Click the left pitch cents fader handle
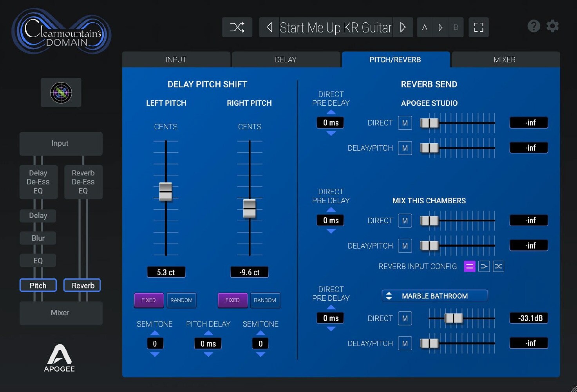Viewport: 577px width, 392px height. (x=166, y=191)
